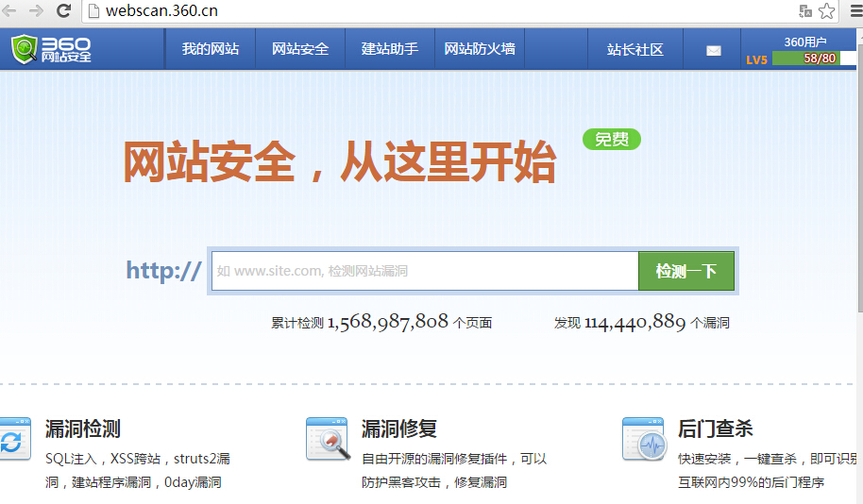Click the 360 网站安全 logo

click(x=51, y=49)
